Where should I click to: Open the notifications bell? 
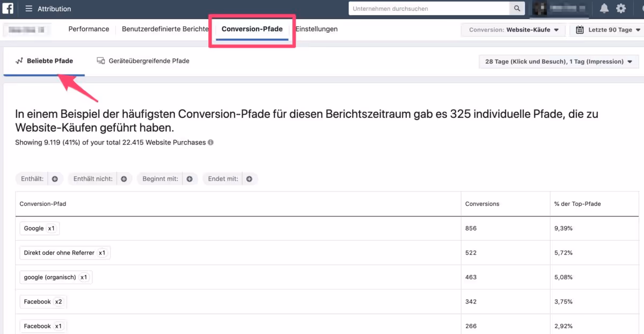(604, 9)
